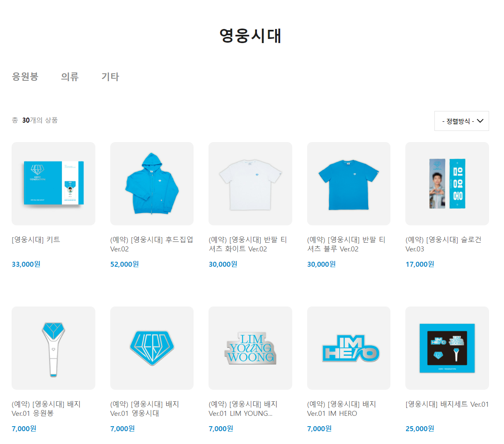The width and height of the screenshot is (504, 444).
Task: Switch to the 의류 category tab
Action: (x=70, y=77)
